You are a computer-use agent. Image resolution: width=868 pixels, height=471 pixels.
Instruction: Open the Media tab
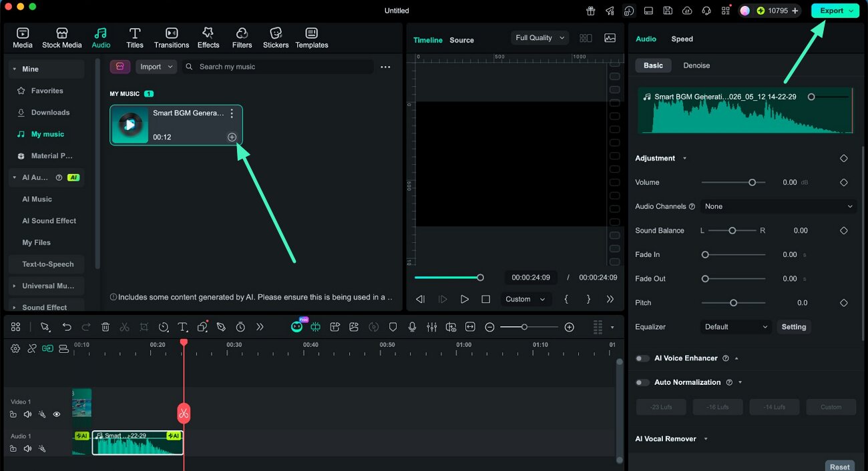22,38
